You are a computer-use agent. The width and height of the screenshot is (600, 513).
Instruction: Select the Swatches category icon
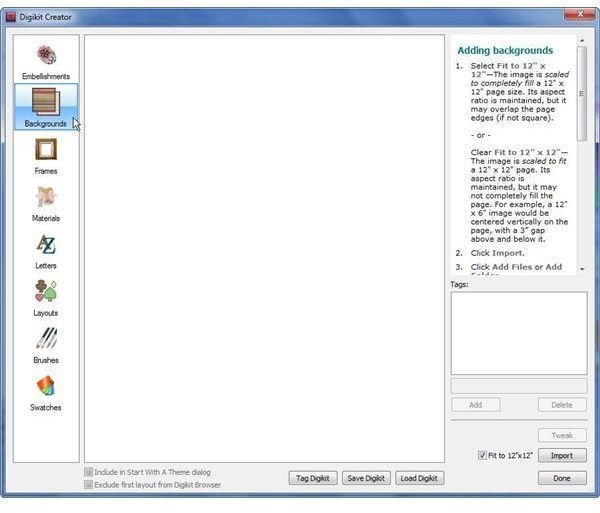(x=46, y=393)
